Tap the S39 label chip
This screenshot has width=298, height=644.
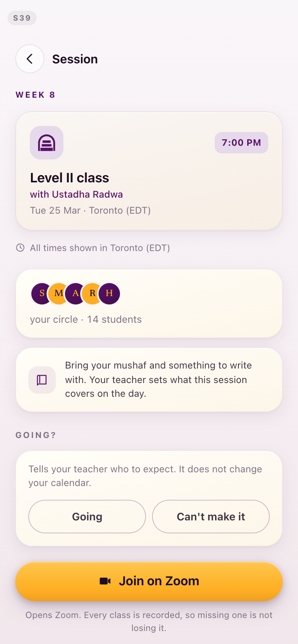pos(22,18)
